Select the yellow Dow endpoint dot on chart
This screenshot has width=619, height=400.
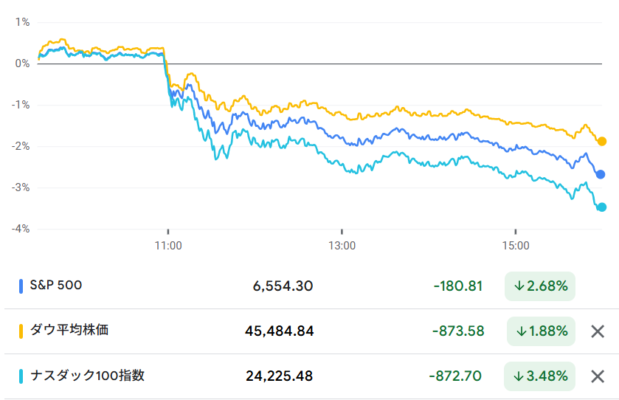(x=602, y=141)
